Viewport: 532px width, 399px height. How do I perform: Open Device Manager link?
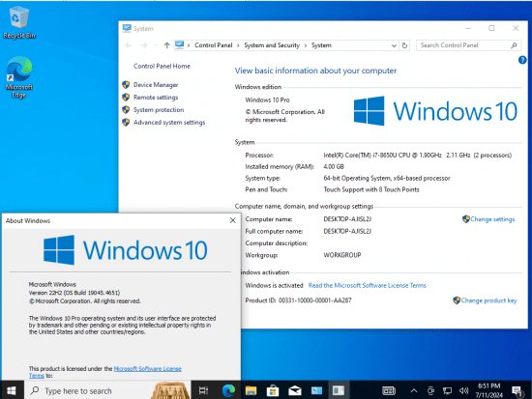click(156, 85)
